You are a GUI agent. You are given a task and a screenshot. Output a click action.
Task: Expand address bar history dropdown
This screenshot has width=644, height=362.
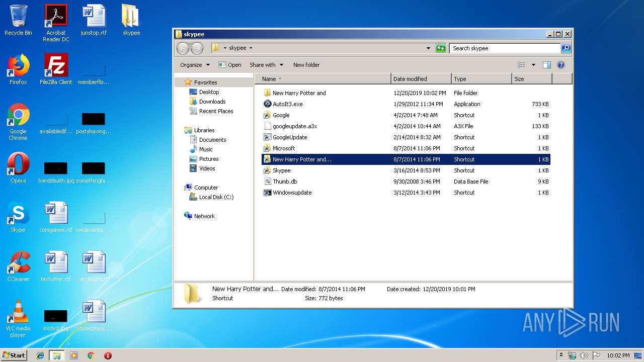click(x=428, y=48)
